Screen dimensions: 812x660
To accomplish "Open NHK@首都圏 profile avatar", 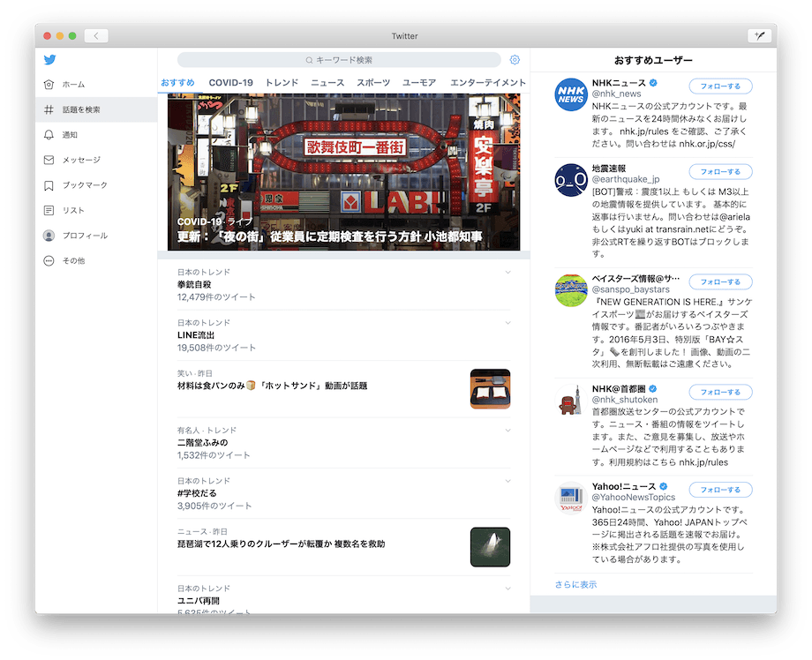I will (571, 400).
